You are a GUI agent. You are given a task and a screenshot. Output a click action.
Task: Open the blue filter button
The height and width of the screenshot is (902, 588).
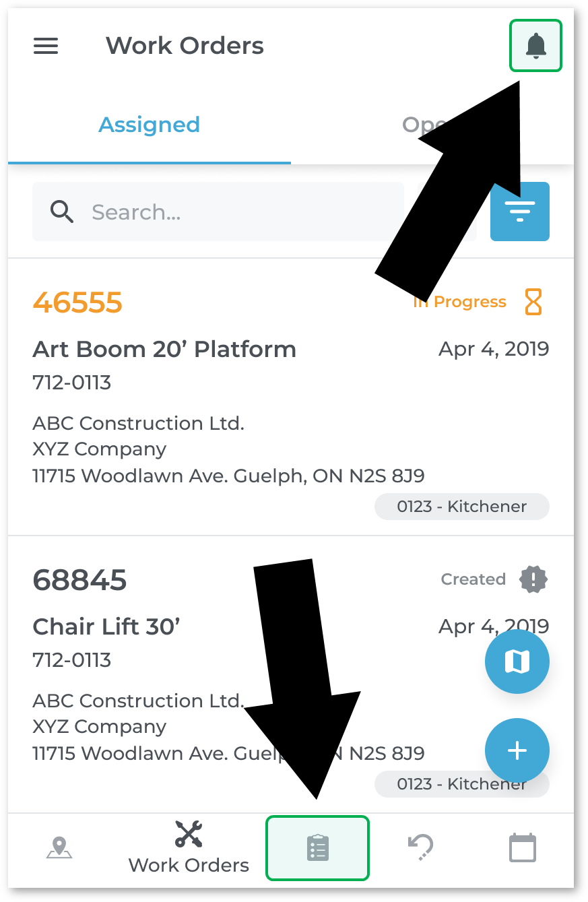(519, 212)
